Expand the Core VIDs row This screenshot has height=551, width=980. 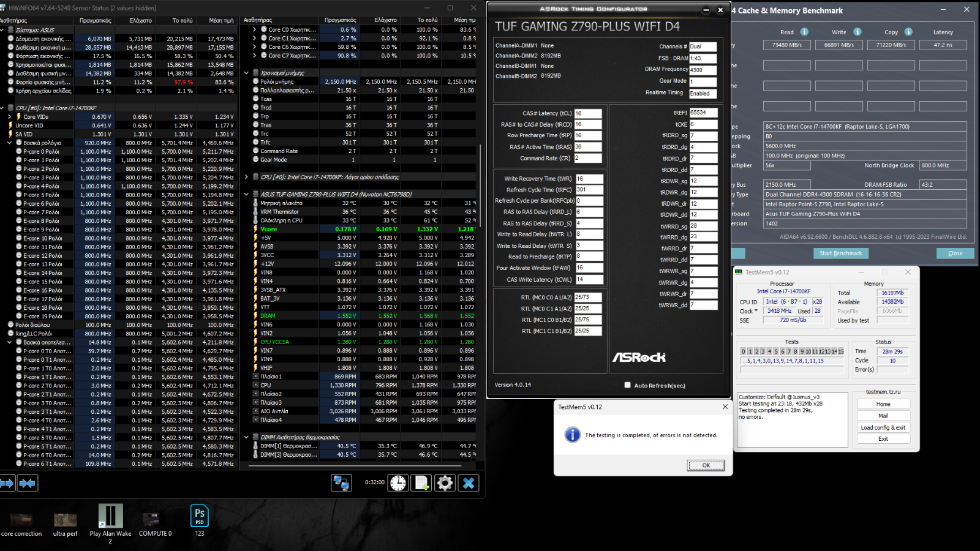point(10,116)
